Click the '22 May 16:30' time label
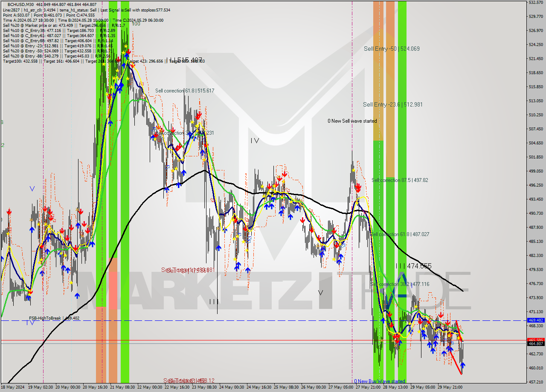Image resolution: width=546 pixels, height=392 pixels. click(x=177, y=387)
